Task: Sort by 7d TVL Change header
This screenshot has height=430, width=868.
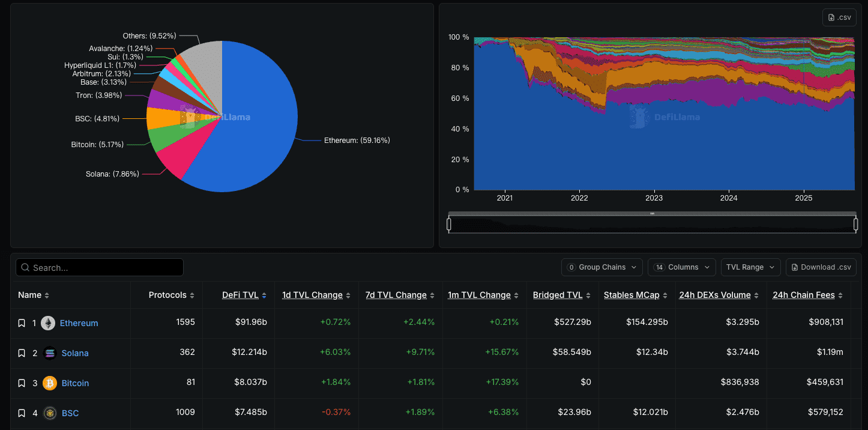Action: (400, 295)
